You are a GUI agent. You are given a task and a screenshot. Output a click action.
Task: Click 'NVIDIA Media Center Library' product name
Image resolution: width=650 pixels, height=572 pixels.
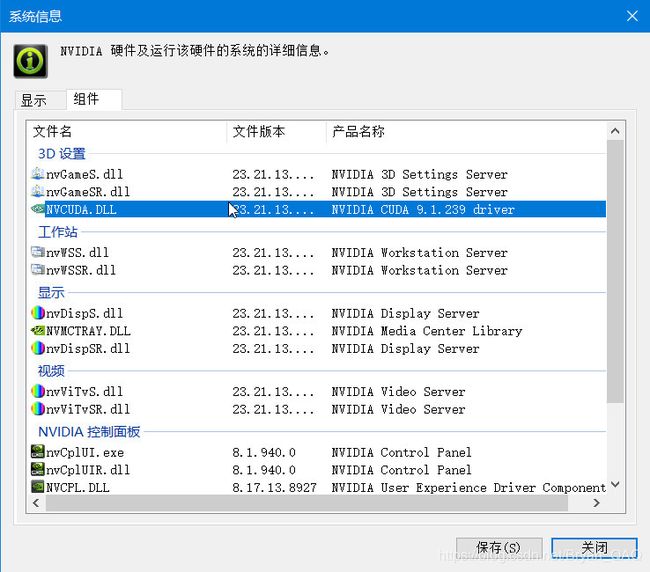pyautogui.click(x=427, y=331)
